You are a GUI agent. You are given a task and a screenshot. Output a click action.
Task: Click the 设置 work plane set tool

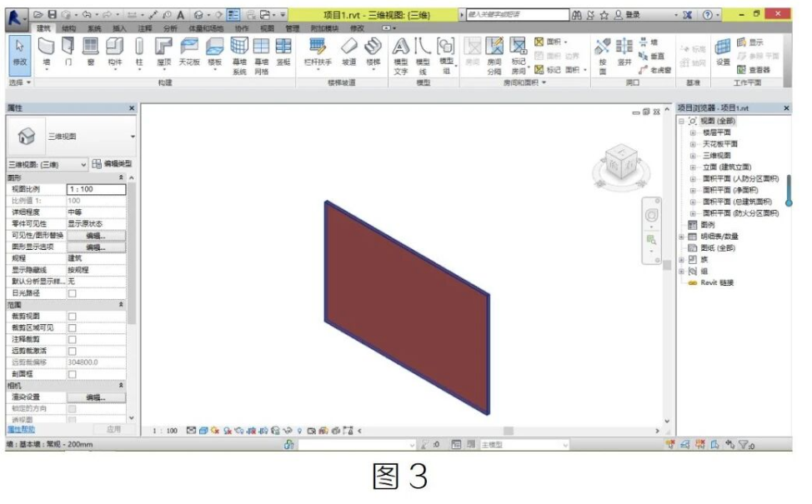(x=723, y=52)
